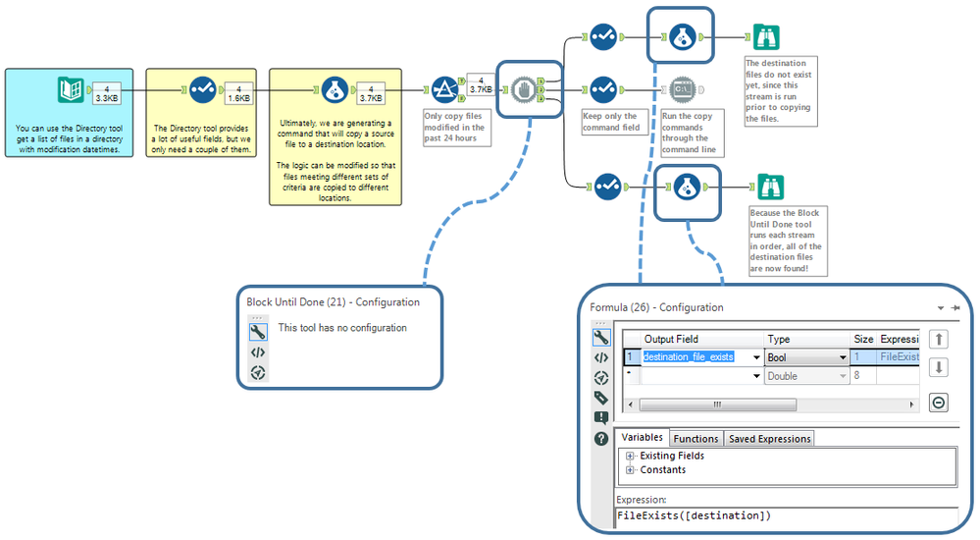Move the formula row up with the up arrow
980x540 pixels.
point(938,339)
